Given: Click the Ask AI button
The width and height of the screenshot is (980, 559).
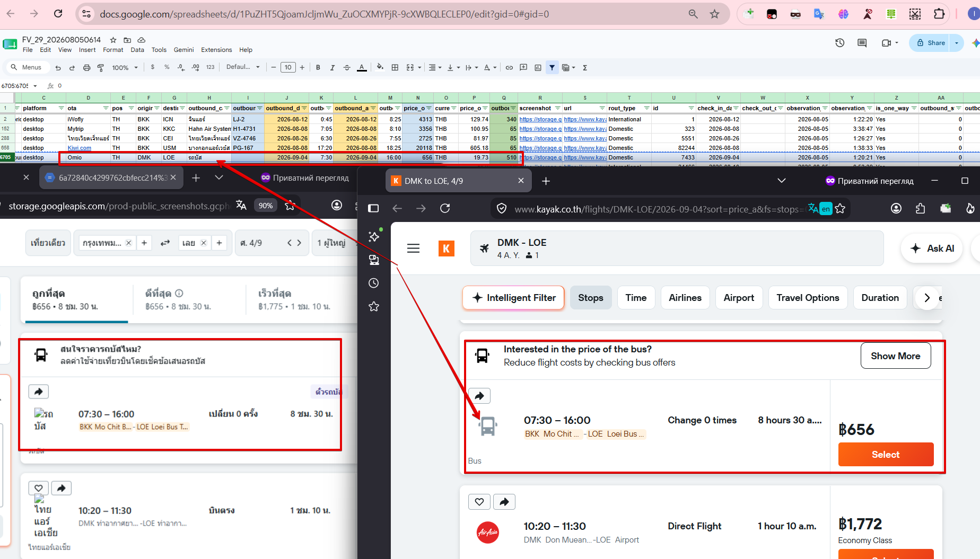Looking at the screenshot, I should coord(932,248).
